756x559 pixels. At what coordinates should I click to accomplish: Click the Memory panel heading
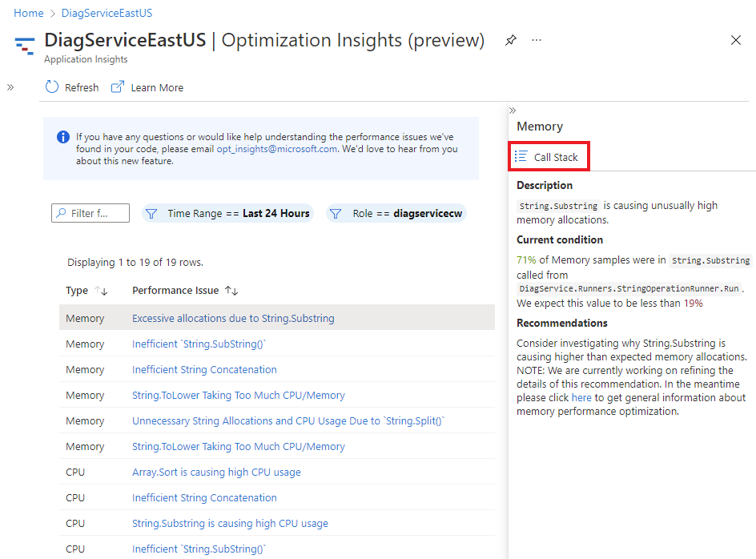point(540,127)
